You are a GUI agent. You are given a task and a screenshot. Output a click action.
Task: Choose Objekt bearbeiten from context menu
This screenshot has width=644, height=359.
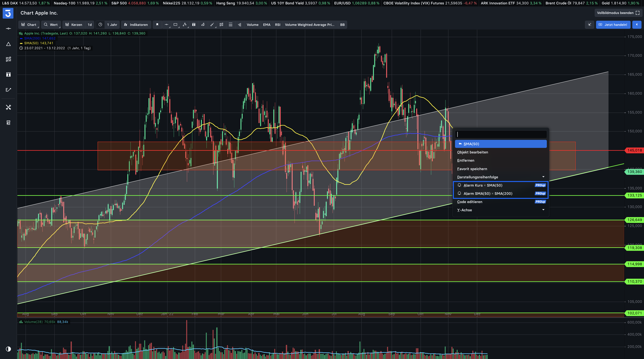click(x=501, y=152)
